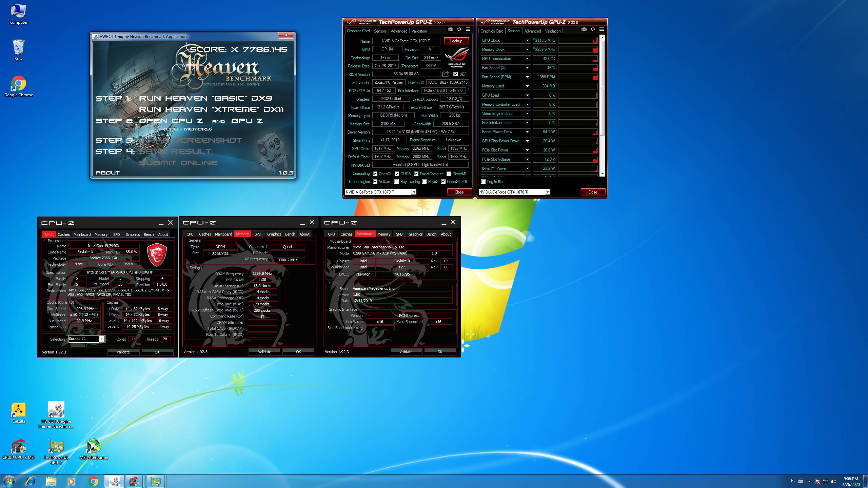This screenshot has height=488, width=868.
Task: Open Internet Explorer from the taskbar
Action: click(30, 481)
